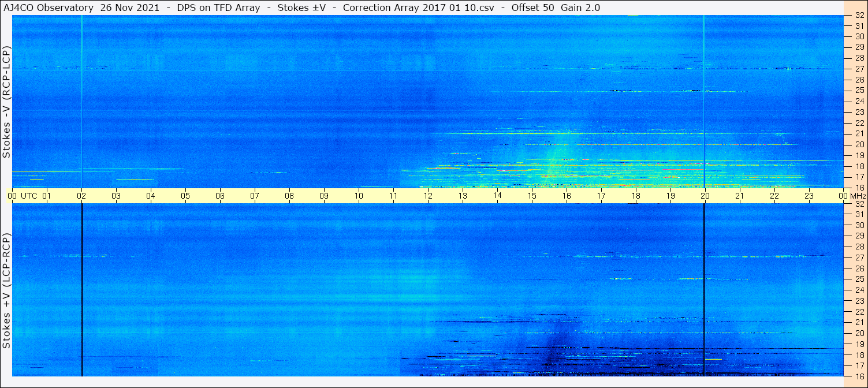868x388 pixels.
Task: Pick the 24 MHz label of the Stokes +V panel
Action: [859, 290]
